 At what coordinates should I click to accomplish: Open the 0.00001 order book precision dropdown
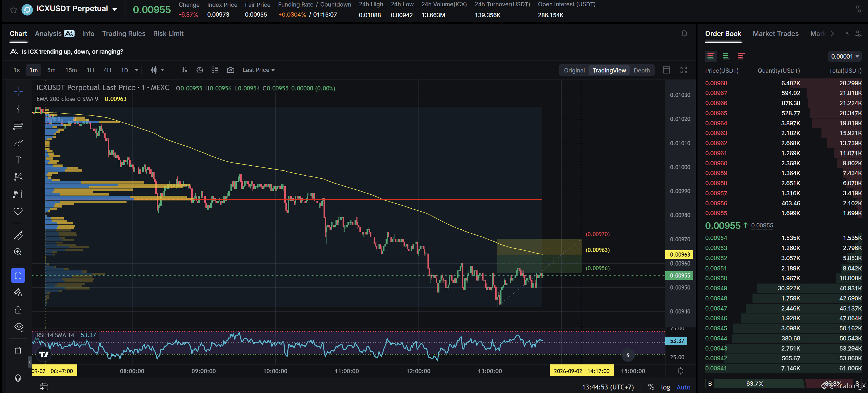[844, 56]
